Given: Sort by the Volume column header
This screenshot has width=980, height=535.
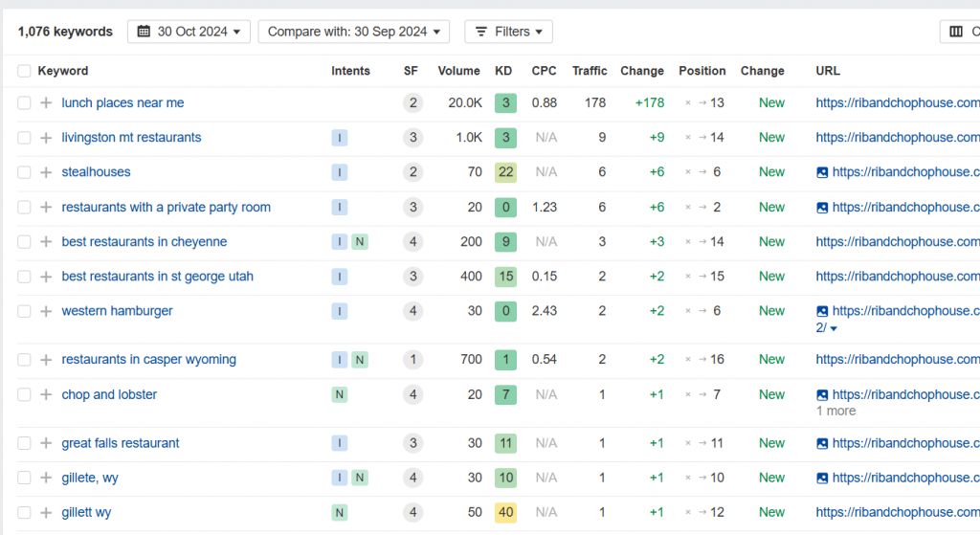Looking at the screenshot, I should click(x=458, y=71).
